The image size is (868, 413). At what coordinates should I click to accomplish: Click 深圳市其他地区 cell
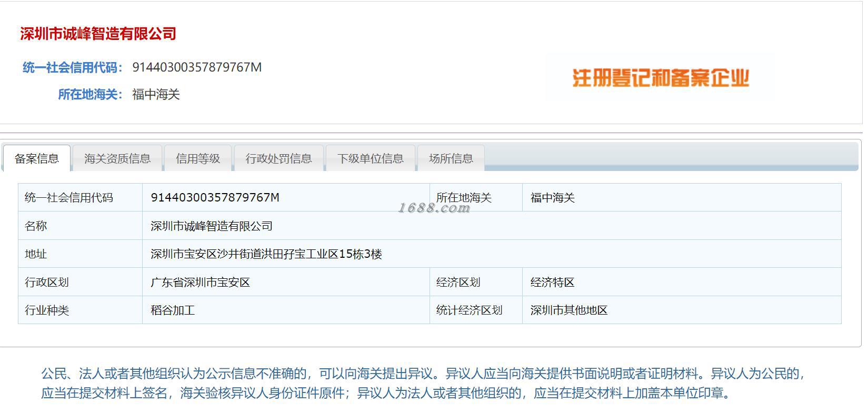point(682,310)
